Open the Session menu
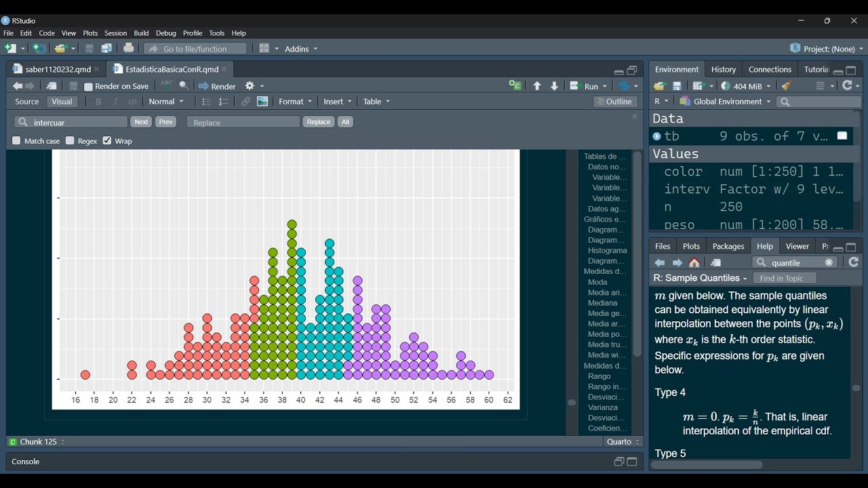Screen dimensions: 868x488 115,33
